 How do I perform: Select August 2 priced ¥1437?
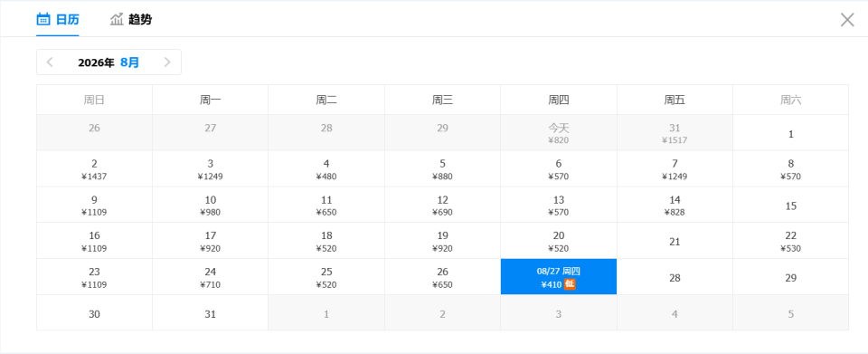click(x=94, y=168)
